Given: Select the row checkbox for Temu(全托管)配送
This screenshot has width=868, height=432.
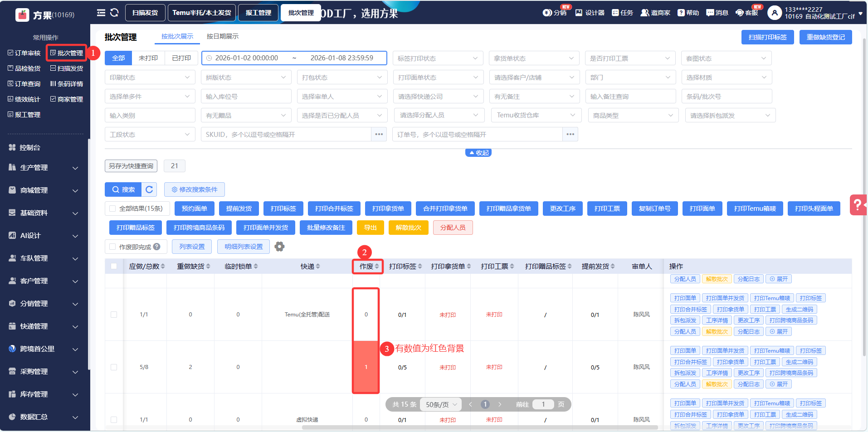Looking at the screenshot, I should click(x=114, y=315).
